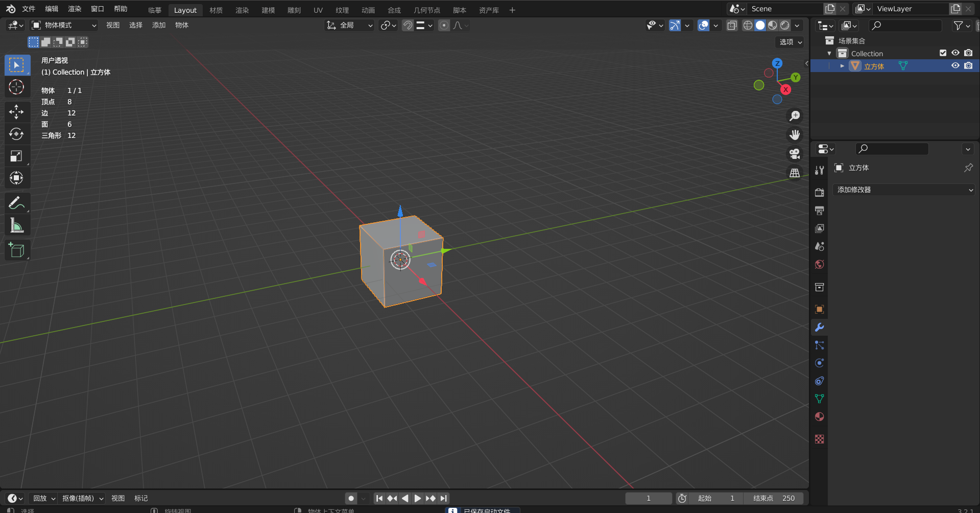The width and height of the screenshot is (980, 513).
Task: Open the Scene properties tab
Action: point(819,246)
